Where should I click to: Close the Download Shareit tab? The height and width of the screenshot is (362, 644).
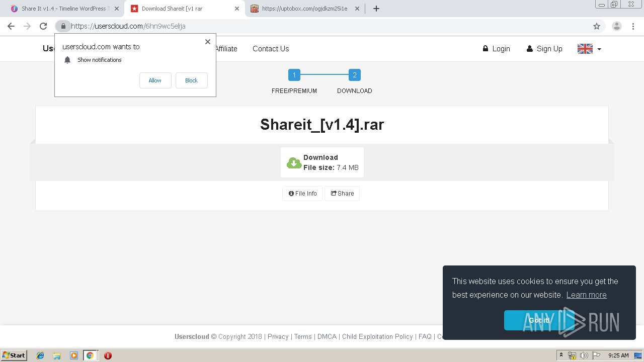[237, 9]
